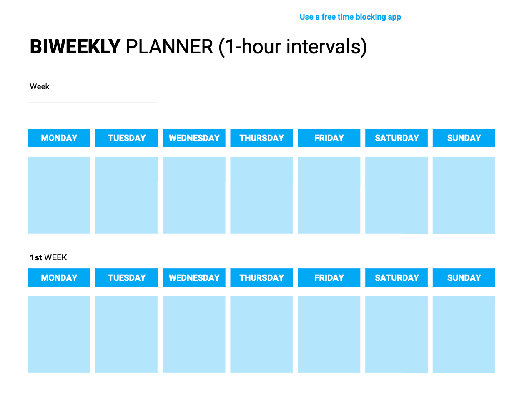Viewport: 532px width, 403px height.
Task: Select the FRIDAY header in the top row
Action: click(x=329, y=138)
